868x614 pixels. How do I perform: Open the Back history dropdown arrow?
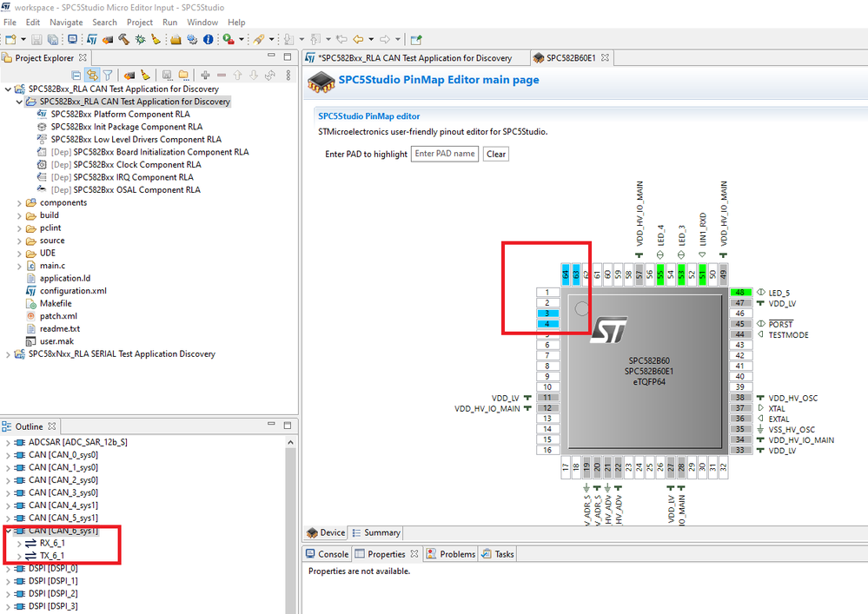click(371, 39)
